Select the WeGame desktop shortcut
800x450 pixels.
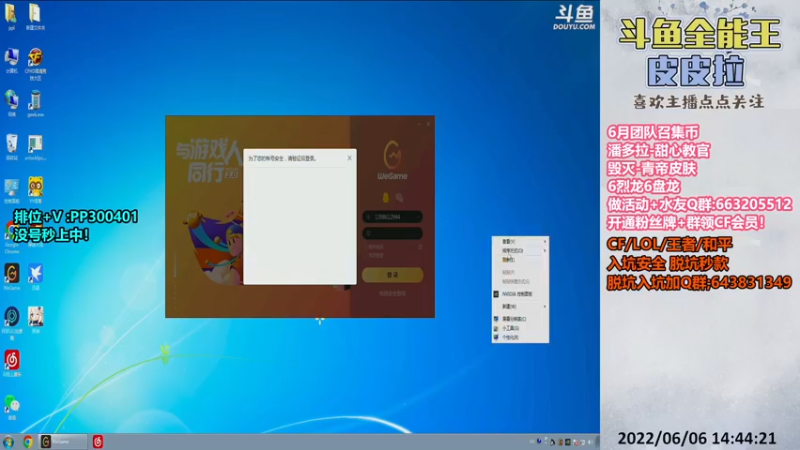coord(11,276)
